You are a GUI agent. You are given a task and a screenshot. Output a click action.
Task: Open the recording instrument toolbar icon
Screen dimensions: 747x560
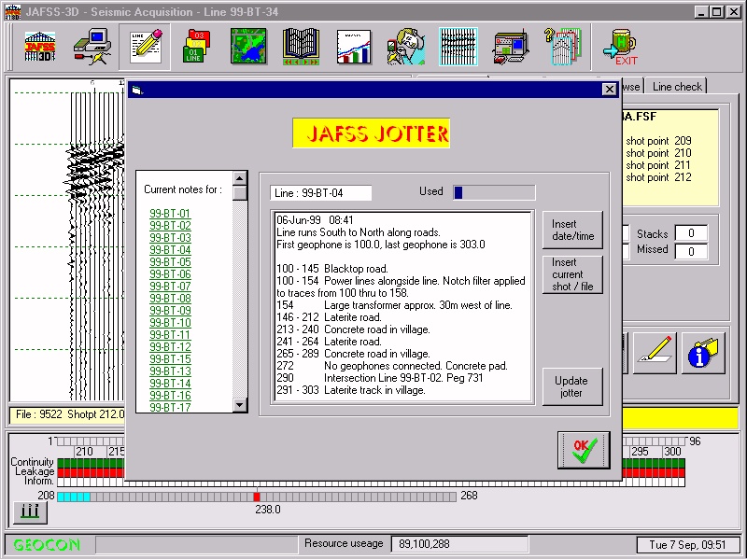click(510, 47)
